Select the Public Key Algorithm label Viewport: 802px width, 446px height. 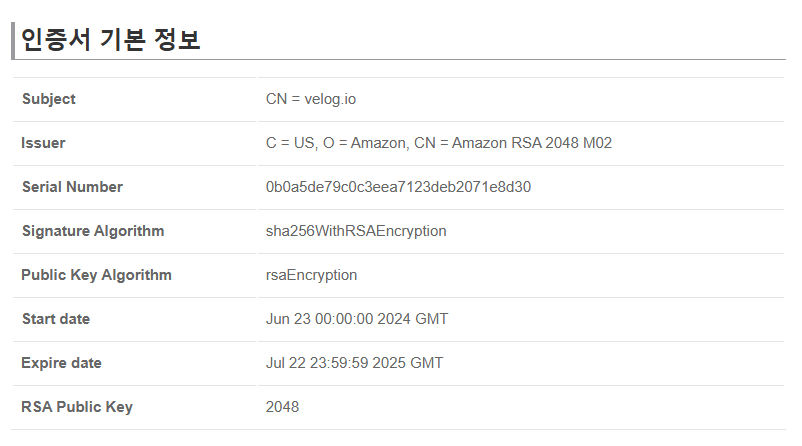click(x=96, y=275)
